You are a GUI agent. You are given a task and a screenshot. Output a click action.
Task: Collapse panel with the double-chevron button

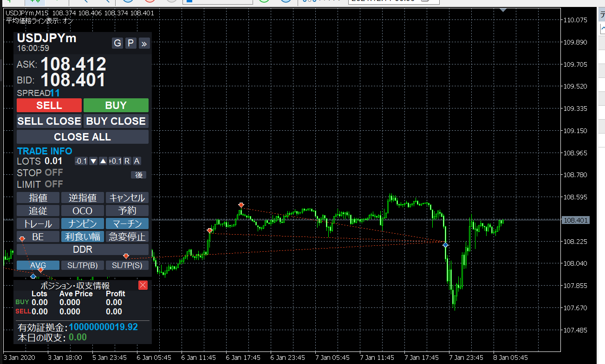coord(144,44)
